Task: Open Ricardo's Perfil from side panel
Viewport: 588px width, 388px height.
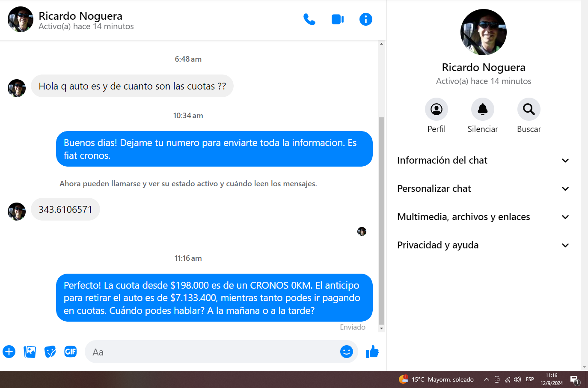Action: tap(436, 110)
